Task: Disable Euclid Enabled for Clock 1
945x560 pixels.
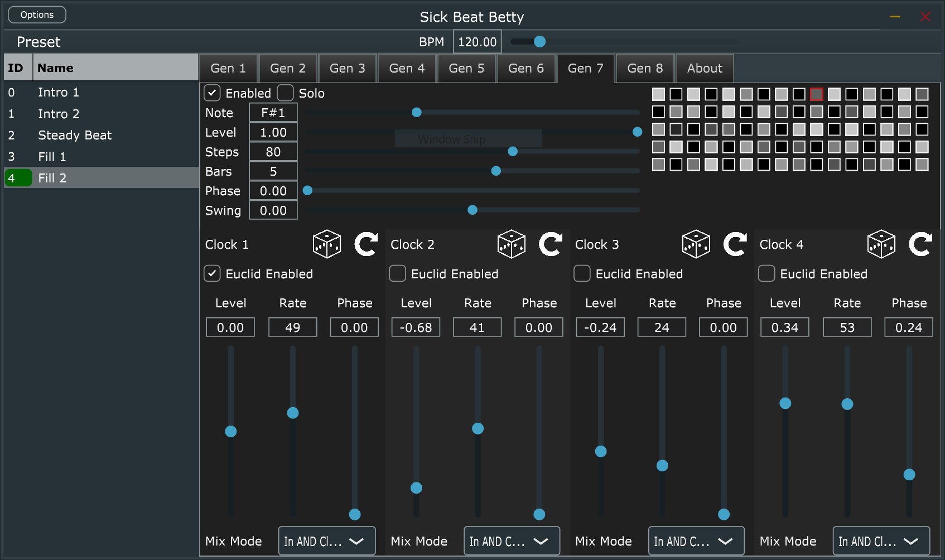Action: tap(212, 273)
